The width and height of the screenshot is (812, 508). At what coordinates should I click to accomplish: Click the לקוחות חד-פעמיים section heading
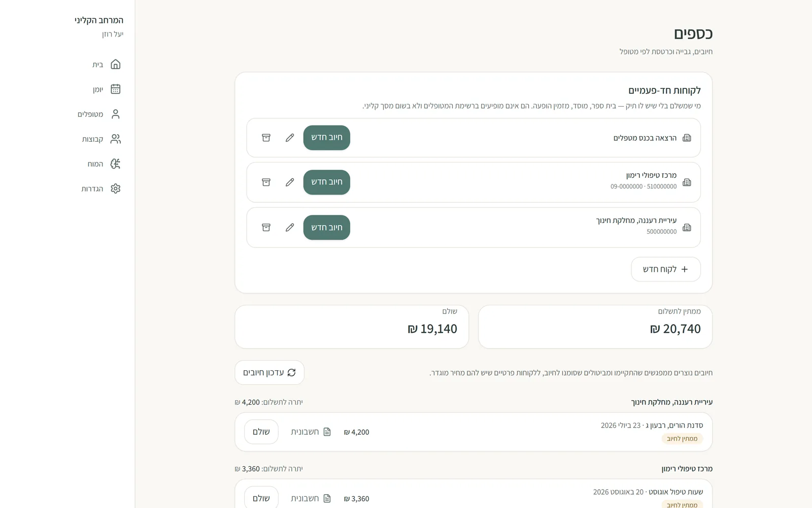(x=665, y=91)
